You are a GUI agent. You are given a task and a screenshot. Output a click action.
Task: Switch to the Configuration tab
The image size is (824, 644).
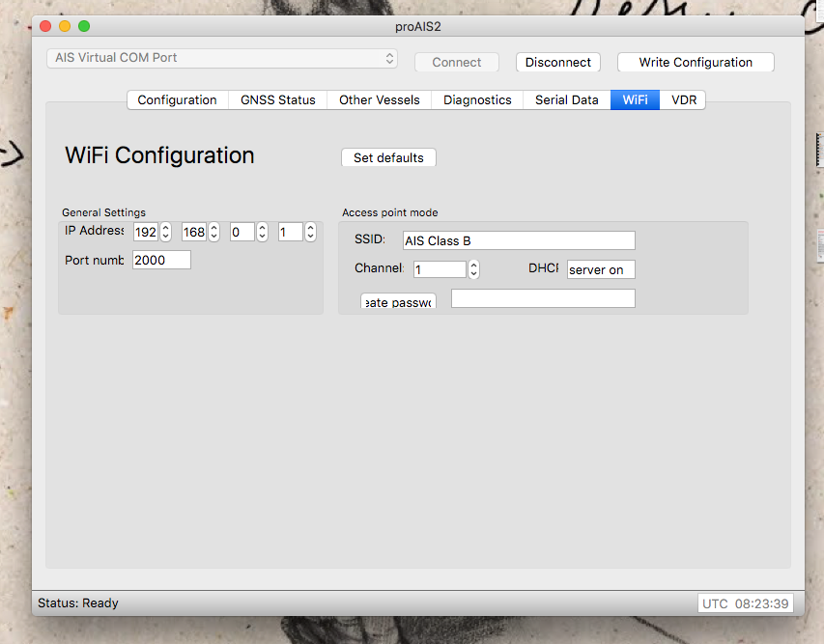tap(178, 99)
